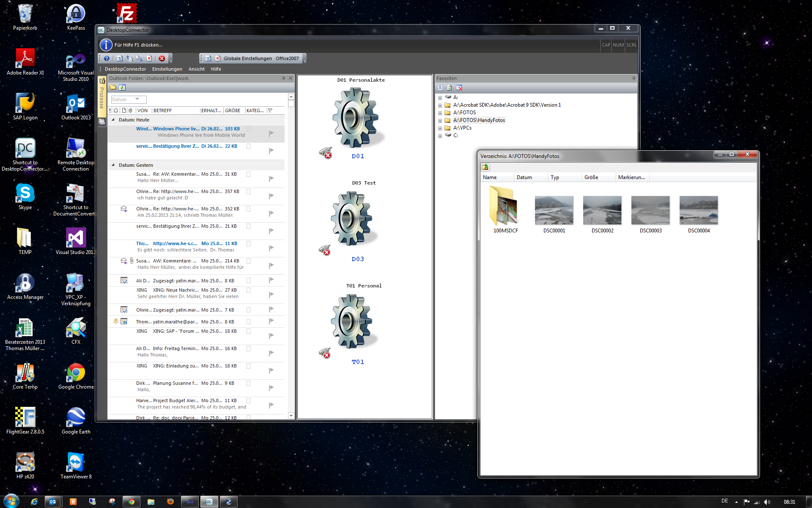Sort by GRÖßE column header

[x=234, y=110]
